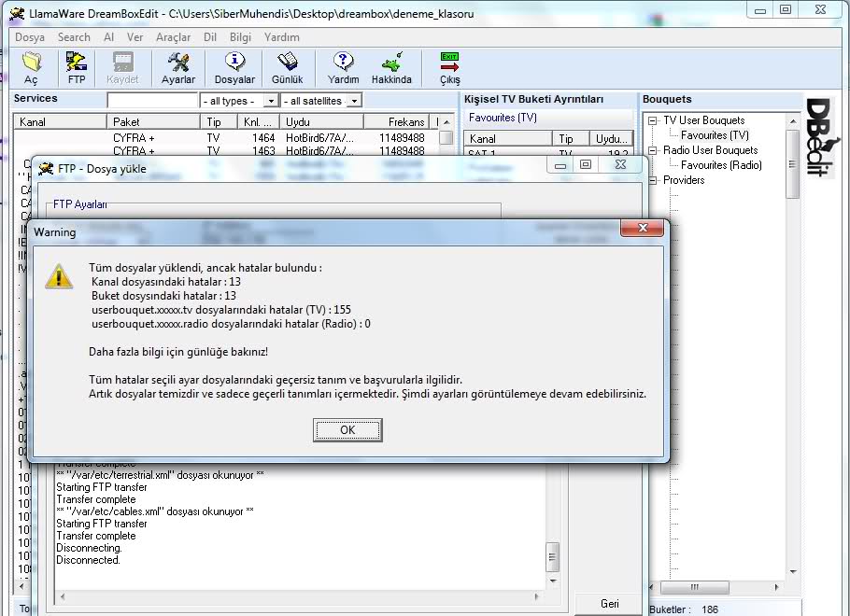The height and width of the screenshot is (616, 850).
Task: Click the Services search input field
Action: coord(152,101)
